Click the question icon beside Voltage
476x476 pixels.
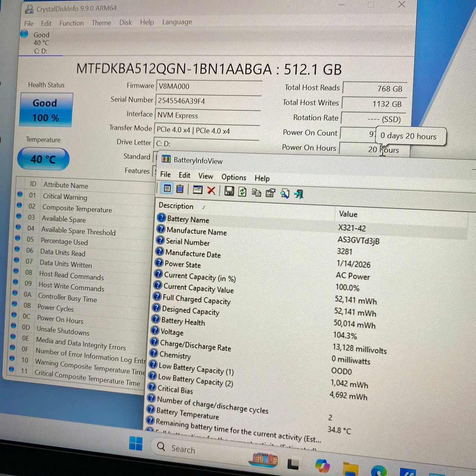click(155, 330)
